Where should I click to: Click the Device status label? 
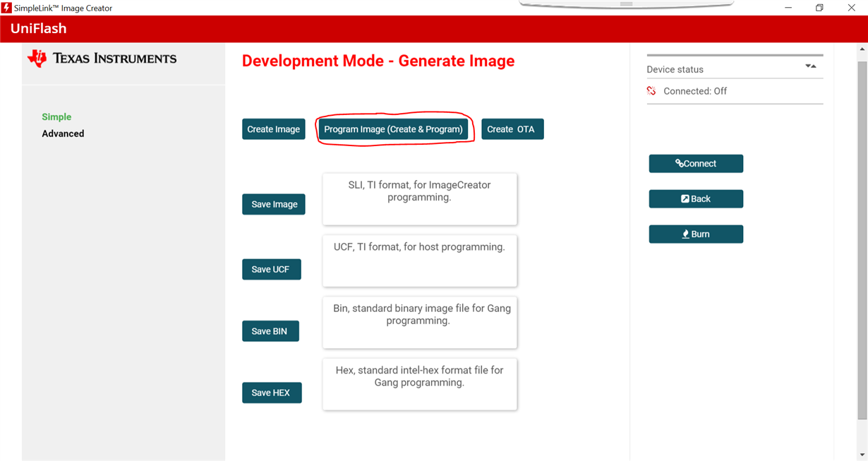click(675, 69)
